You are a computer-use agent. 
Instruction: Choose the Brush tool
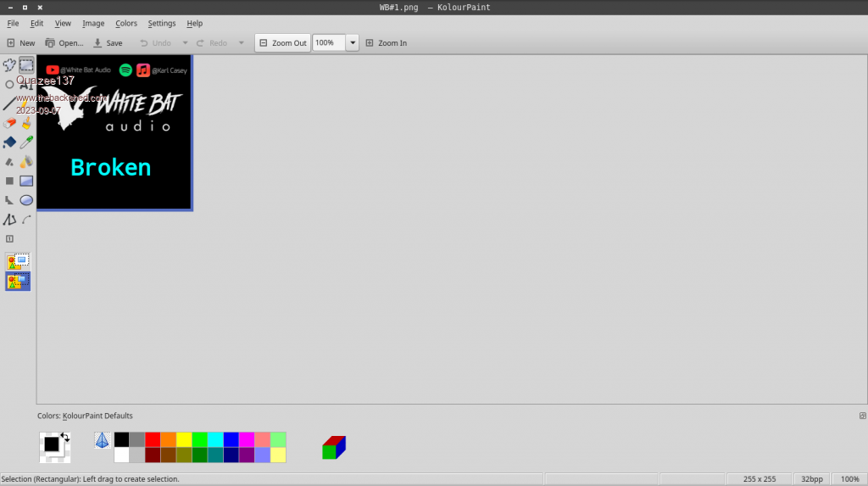tap(26, 123)
